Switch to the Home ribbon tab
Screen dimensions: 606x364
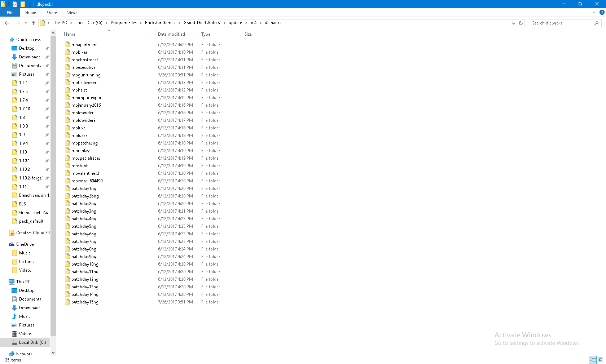[31, 13]
